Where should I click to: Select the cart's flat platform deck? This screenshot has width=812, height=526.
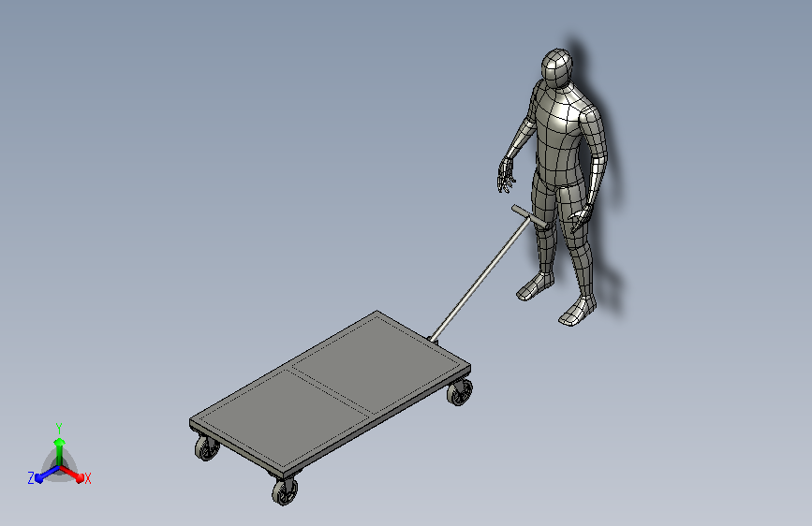pos(330,392)
